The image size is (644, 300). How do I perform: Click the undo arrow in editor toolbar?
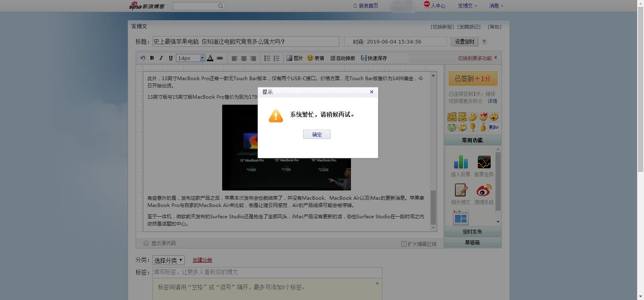[142, 58]
